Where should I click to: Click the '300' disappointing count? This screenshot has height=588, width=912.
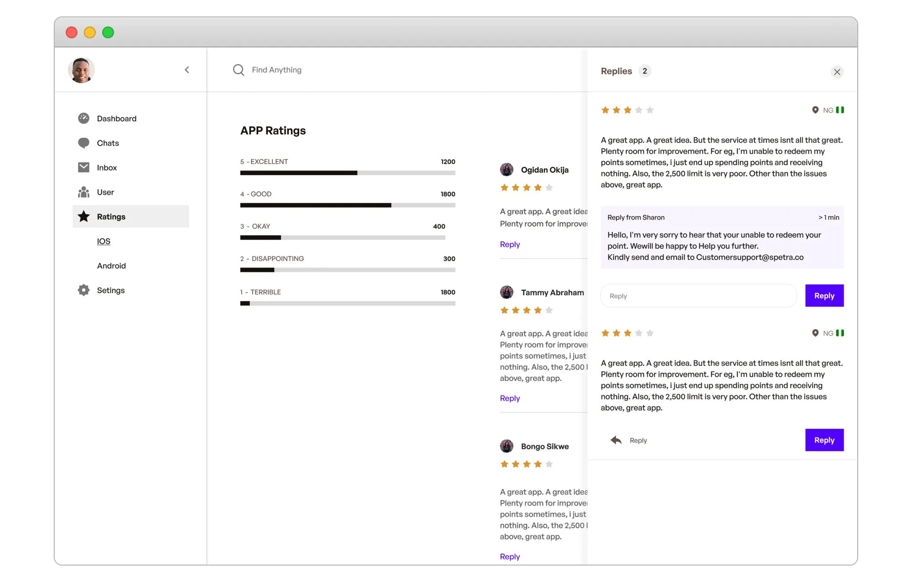click(449, 259)
